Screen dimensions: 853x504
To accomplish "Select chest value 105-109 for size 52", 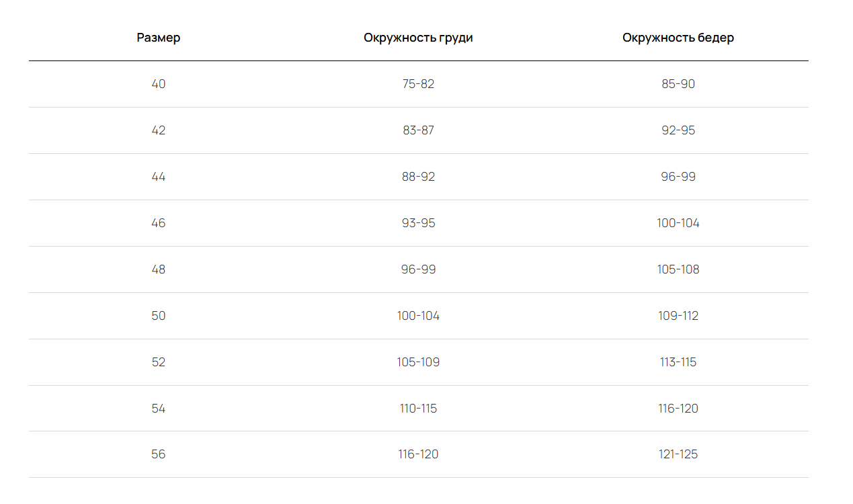I will pos(418,362).
